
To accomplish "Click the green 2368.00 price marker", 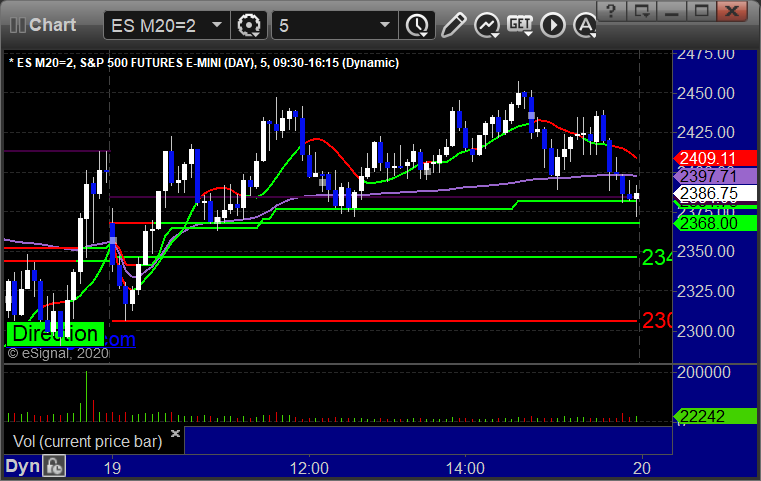I will (714, 223).
